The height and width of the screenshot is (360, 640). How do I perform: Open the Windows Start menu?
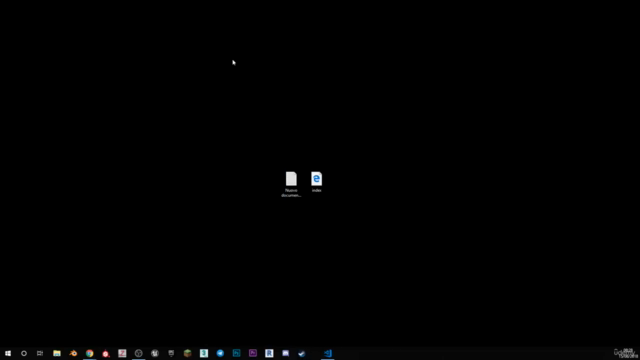tap(8, 353)
